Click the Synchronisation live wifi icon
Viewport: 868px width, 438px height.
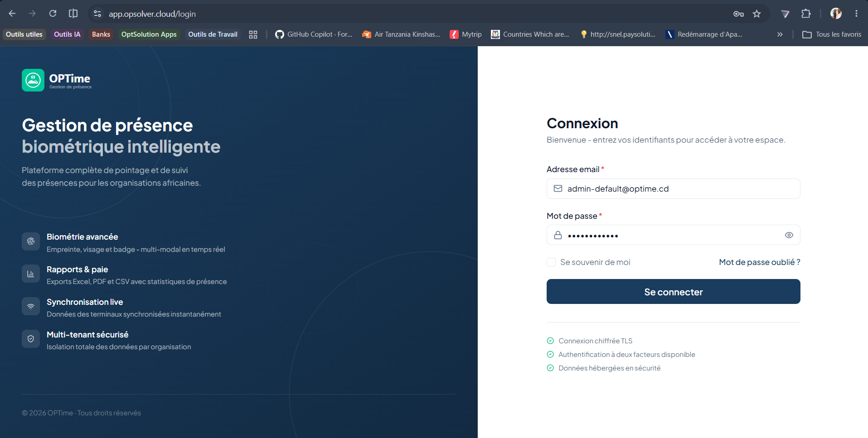[31, 306]
